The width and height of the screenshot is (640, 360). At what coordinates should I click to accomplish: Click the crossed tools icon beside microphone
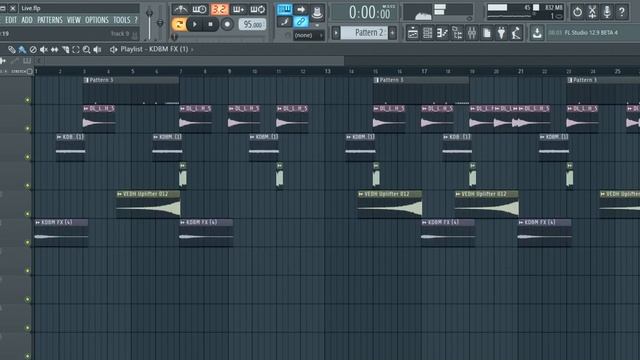pyautogui.click(x=592, y=12)
